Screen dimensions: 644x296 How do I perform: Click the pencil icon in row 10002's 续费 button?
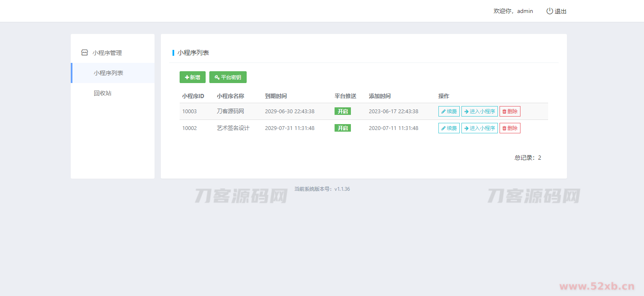[443, 128]
